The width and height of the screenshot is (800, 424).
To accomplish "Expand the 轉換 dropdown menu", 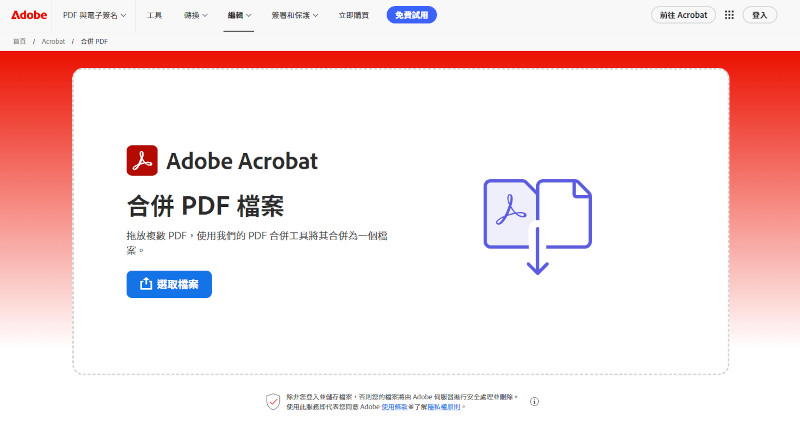I will 195,15.
